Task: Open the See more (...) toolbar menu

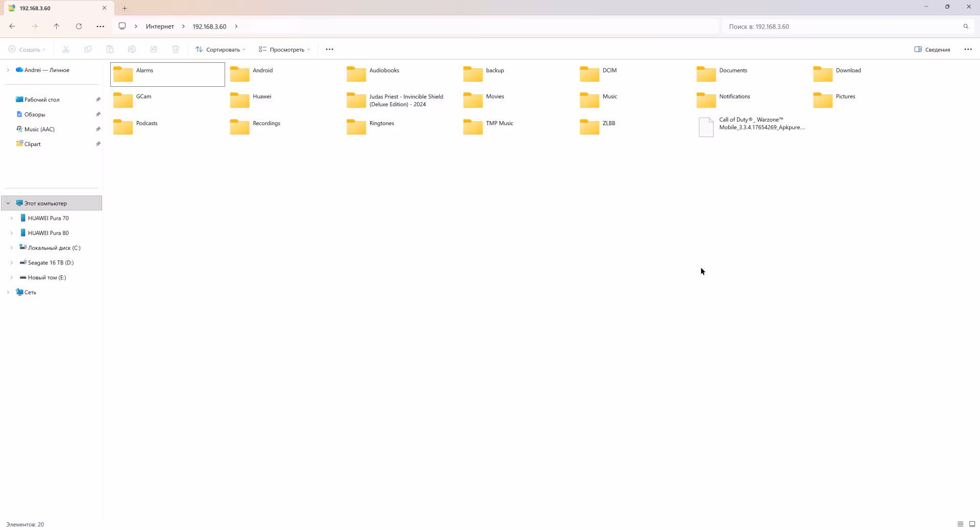Action: tap(329, 49)
